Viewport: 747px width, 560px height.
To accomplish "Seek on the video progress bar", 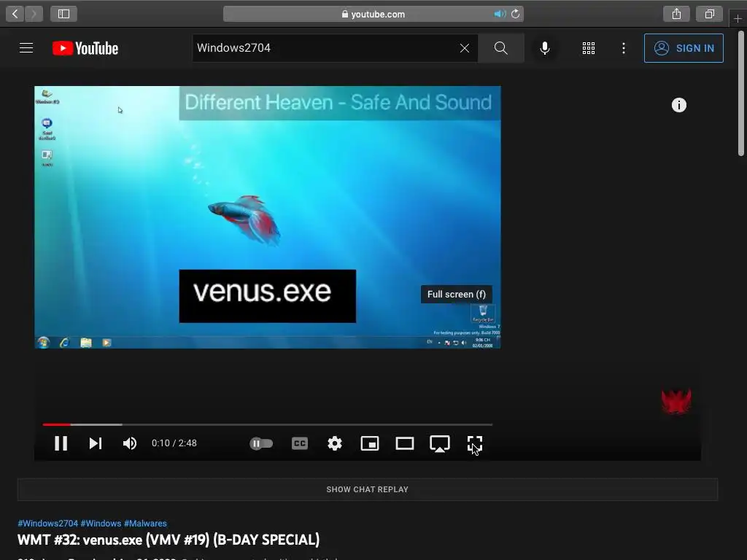I will 267,424.
